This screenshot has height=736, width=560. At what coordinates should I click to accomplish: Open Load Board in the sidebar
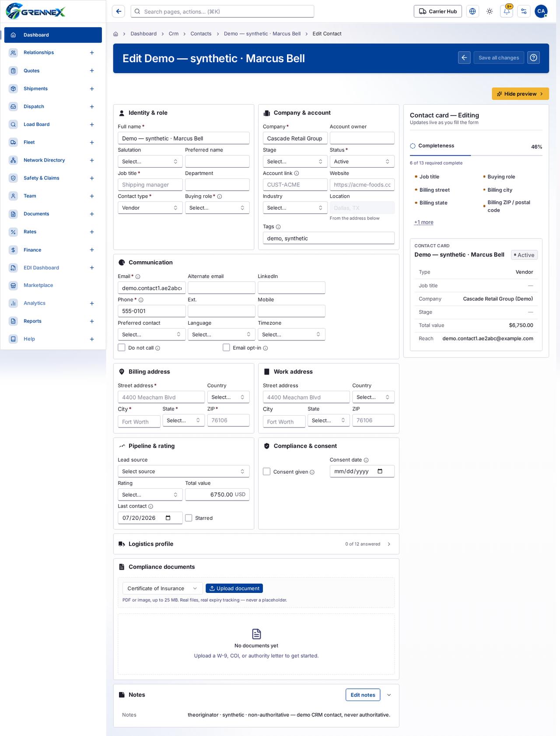pos(53,125)
